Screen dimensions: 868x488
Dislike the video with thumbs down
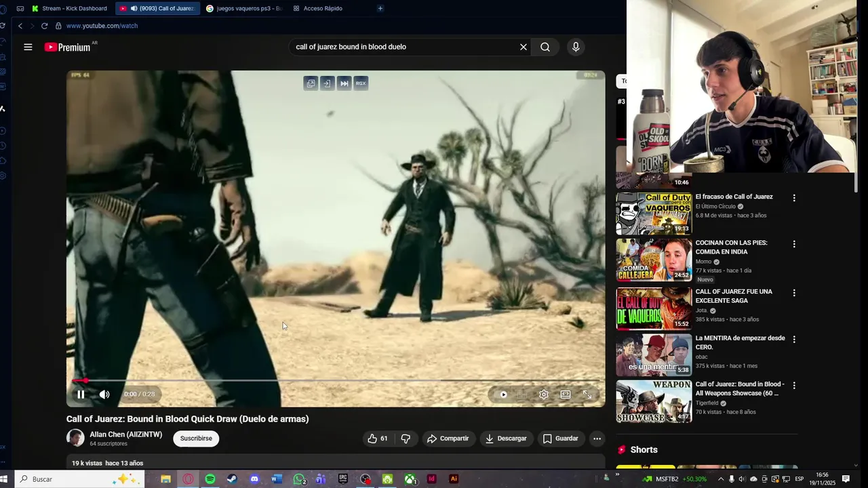[406, 439]
